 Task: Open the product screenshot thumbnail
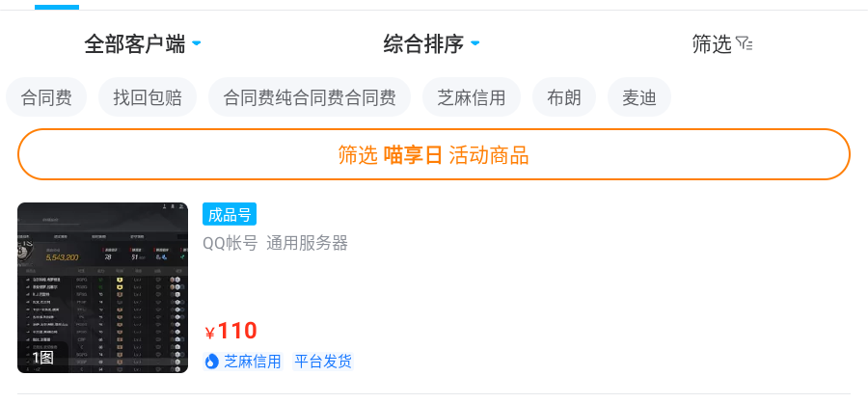pyautogui.click(x=102, y=287)
